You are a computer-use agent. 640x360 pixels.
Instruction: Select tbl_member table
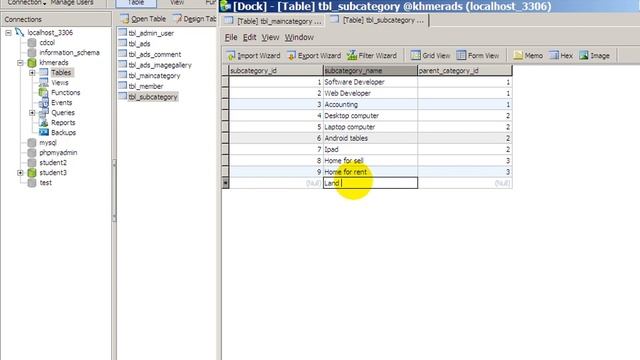(141, 86)
